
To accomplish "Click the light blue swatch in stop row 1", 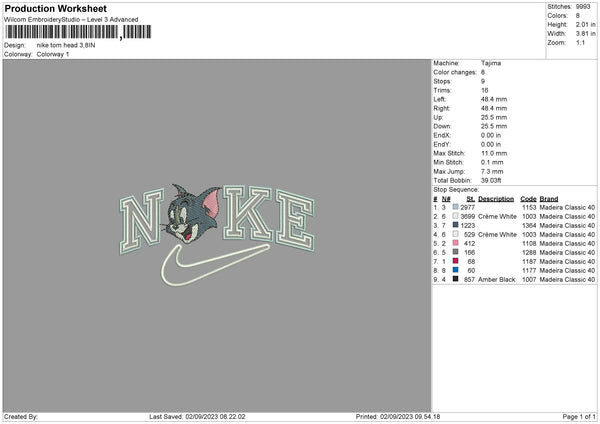I will coord(455,207).
